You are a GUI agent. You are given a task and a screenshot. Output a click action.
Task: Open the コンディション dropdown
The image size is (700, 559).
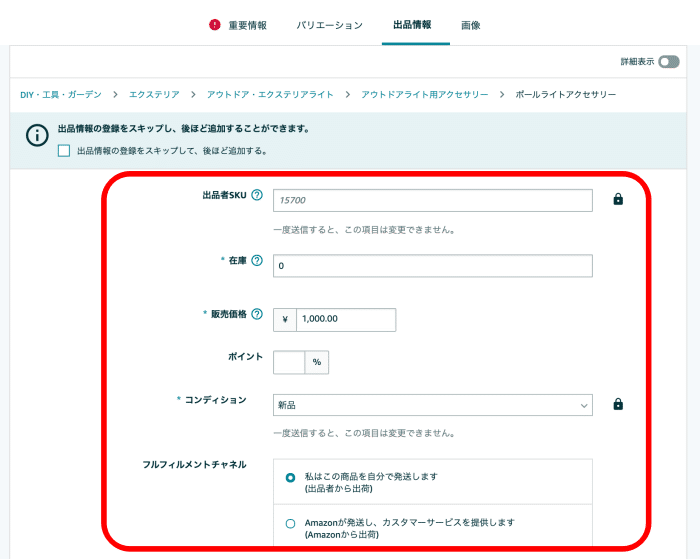432,405
